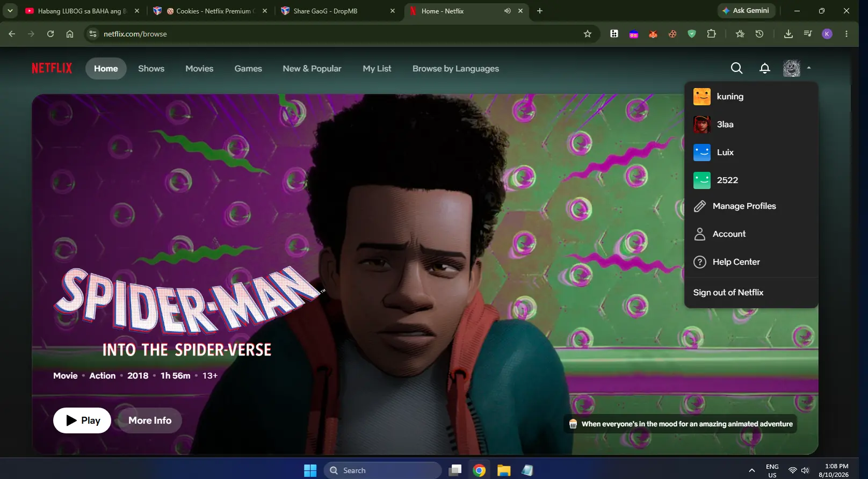Open More Info for Spider-Man

[150, 420]
